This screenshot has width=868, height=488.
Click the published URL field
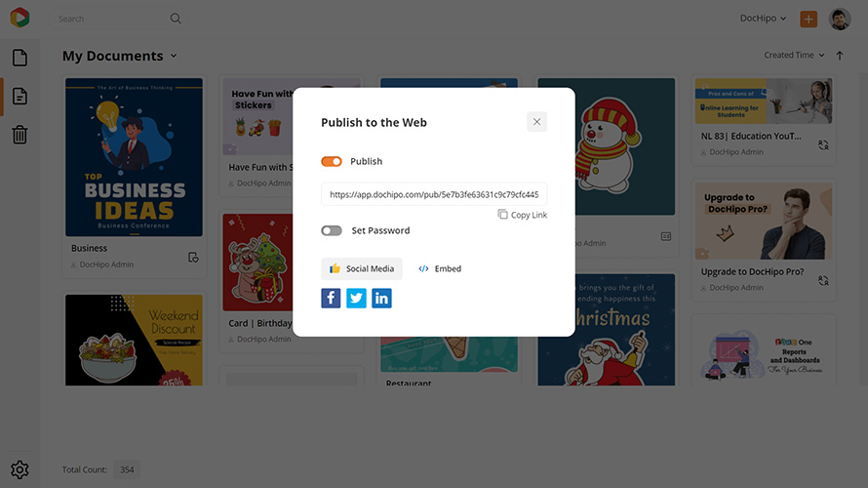(434, 194)
